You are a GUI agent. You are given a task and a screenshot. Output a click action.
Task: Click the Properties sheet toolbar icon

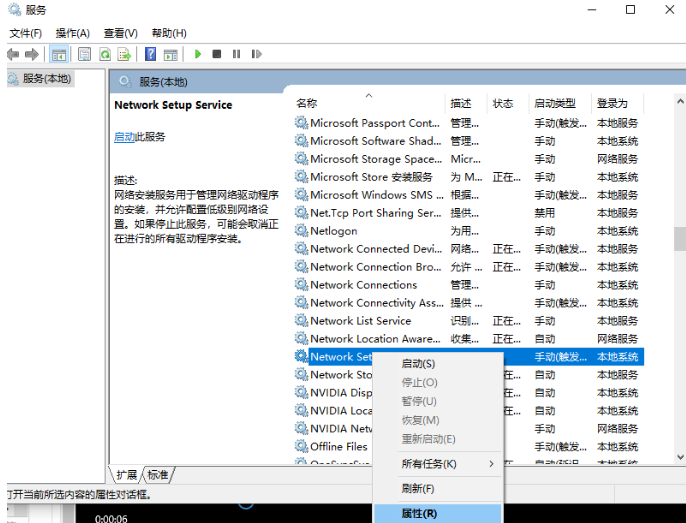[84, 54]
